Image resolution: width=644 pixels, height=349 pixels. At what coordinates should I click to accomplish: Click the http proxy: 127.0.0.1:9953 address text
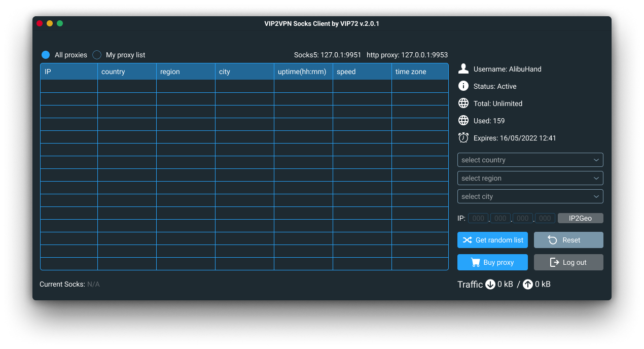click(407, 55)
